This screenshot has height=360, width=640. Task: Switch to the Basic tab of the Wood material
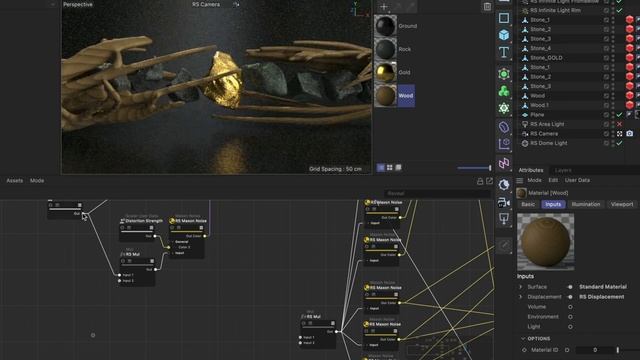point(528,204)
